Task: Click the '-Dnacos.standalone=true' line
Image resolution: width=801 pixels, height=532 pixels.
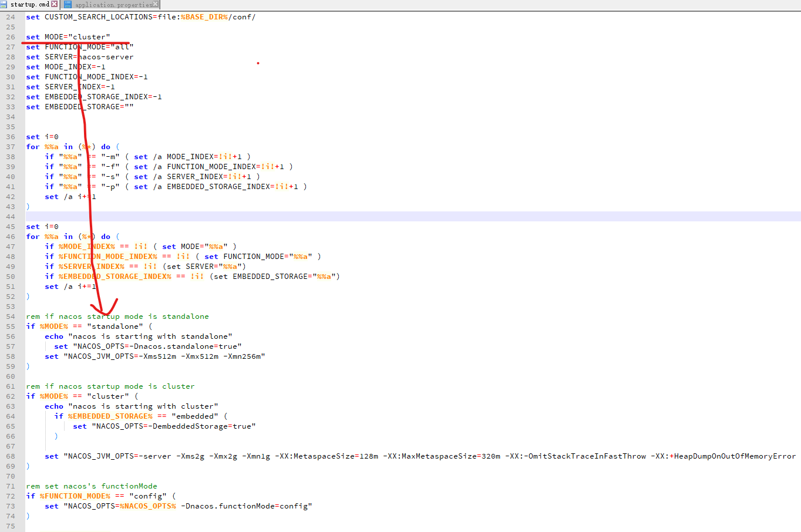Action: click(x=147, y=346)
